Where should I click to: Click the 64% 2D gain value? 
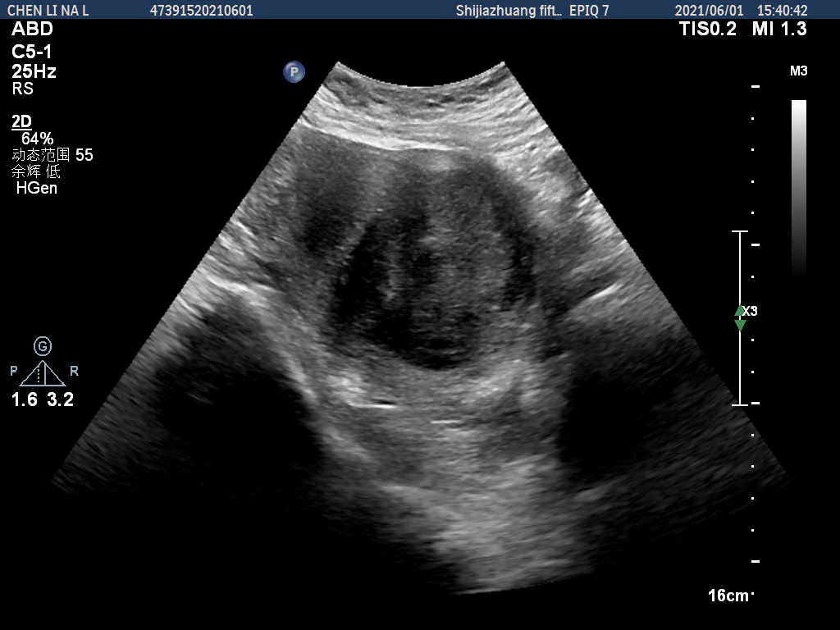(x=37, y=139)
